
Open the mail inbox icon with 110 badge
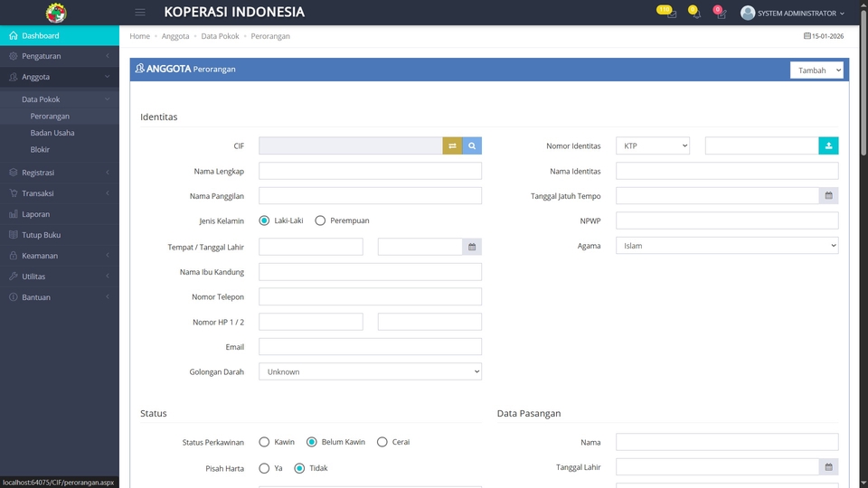668,13
